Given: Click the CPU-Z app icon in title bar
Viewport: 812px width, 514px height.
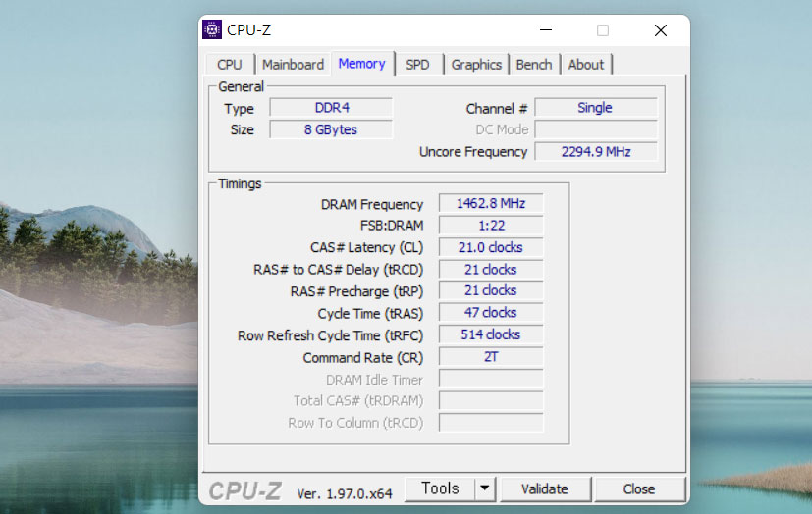Looking at the screenshot, I should point(212,30).
